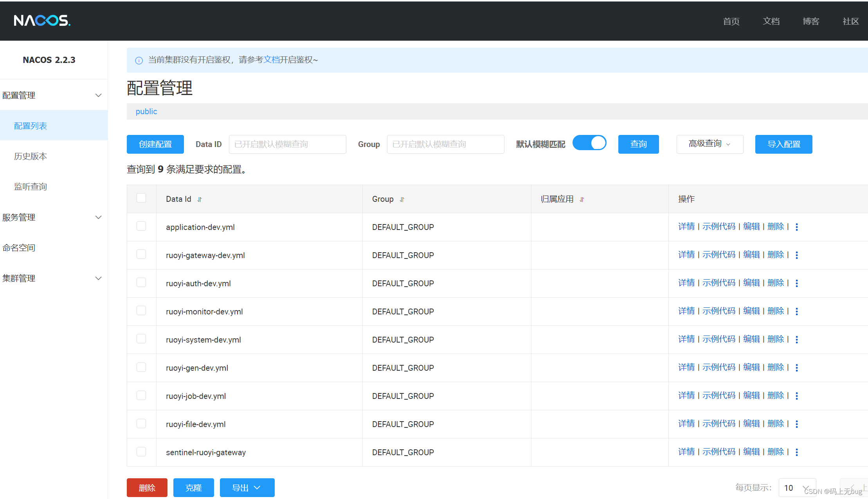Screen dimensions: 868x499
Task: Open 示例代码 for ruoyi-gateway-dev.yml
Action: [x=719, y=255]
